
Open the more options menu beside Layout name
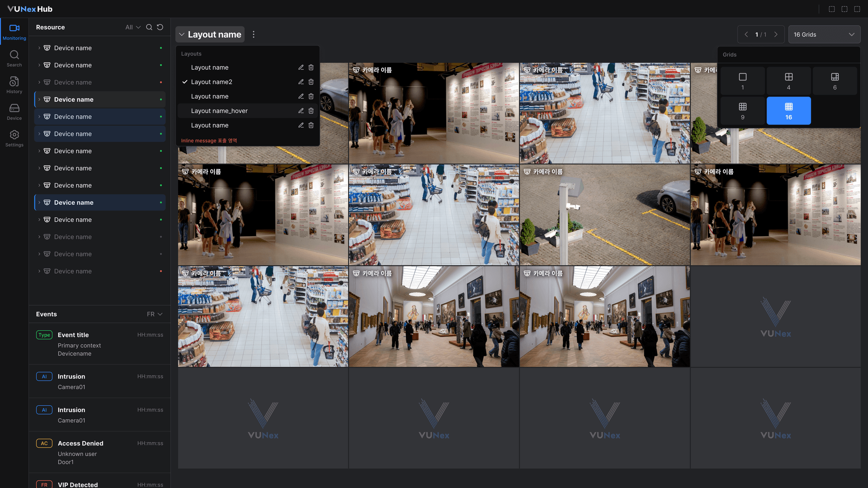[x=254, y=34]
